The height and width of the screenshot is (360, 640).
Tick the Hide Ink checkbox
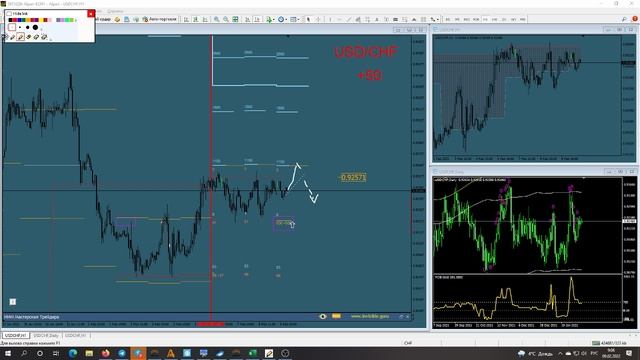tap(9, 13)
